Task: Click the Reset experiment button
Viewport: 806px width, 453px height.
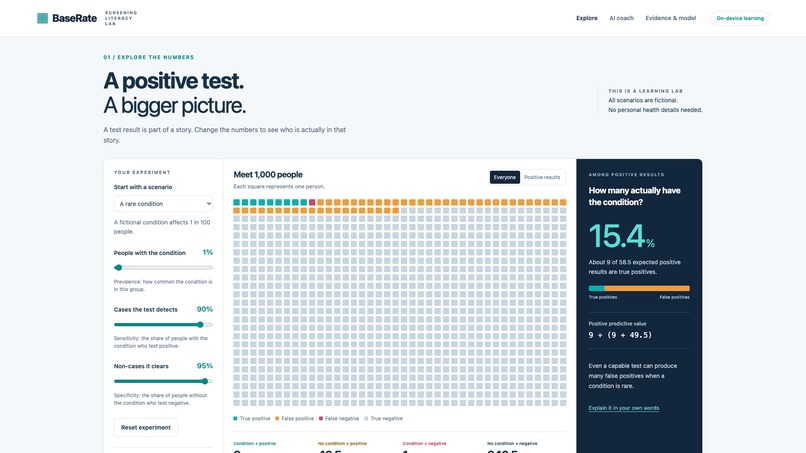Action: pos(145,427)
